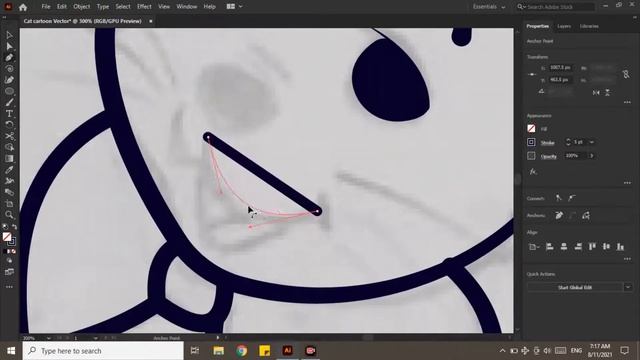Viewport: 640px width, 360px height.
Task: Click toolbar Fill color box
Action: pyautogui.click(x=7, y=237)
